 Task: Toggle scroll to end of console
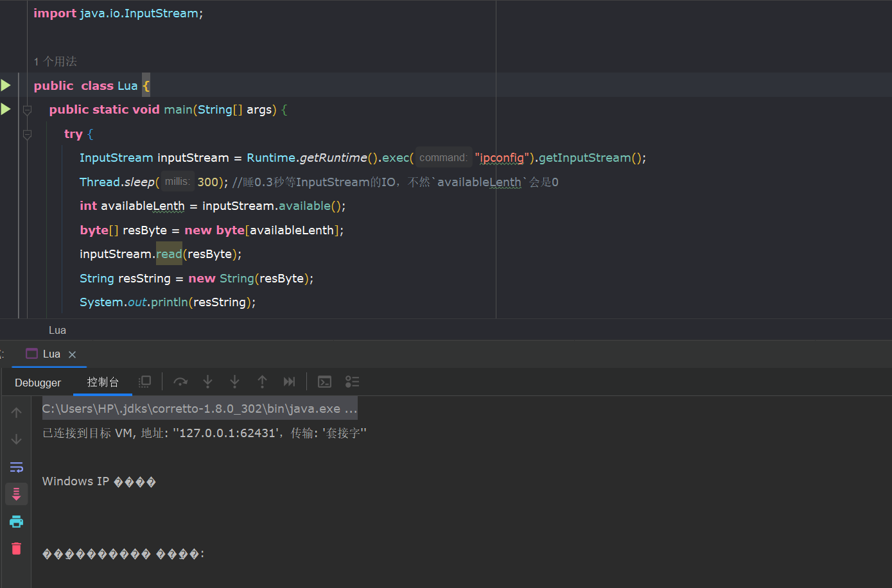coord(17,494)
